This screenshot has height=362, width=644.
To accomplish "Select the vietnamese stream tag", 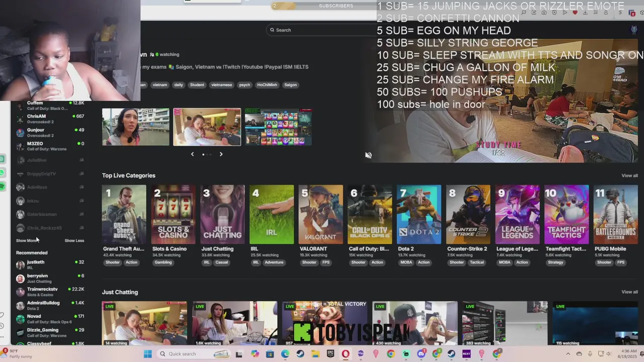I will pos(221,84).
